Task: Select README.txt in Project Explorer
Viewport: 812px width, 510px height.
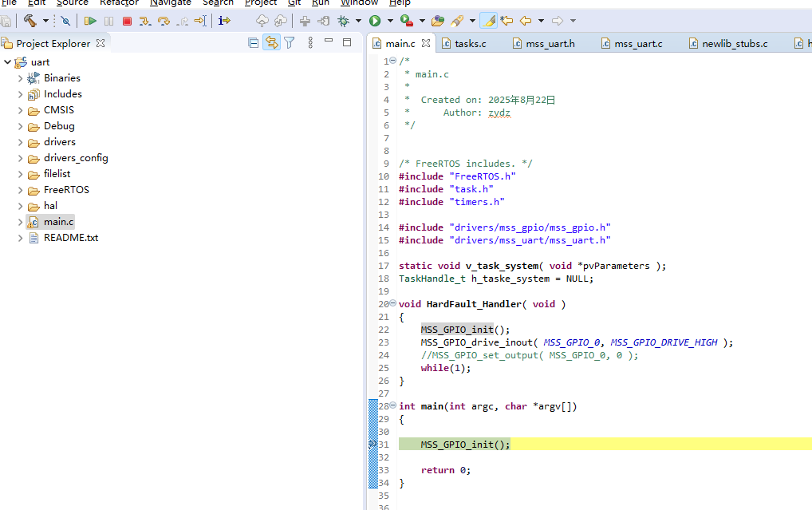Action: coord(71,238)
